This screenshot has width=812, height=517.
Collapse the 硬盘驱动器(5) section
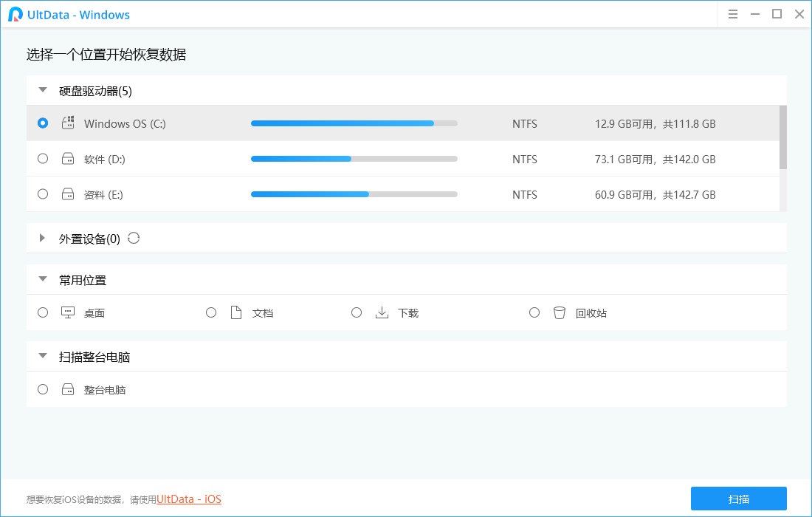tap(42, 89)
